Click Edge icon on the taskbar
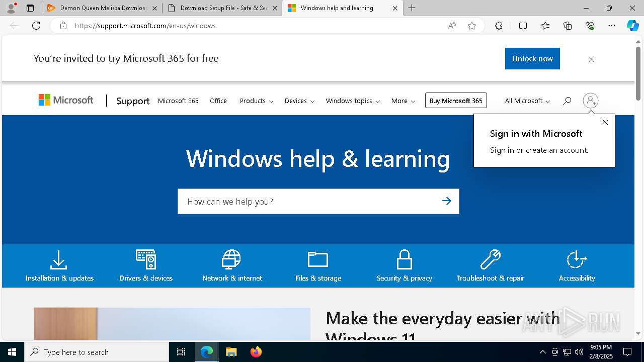This screenshot has height=362, width=644. tap(207, 352)
